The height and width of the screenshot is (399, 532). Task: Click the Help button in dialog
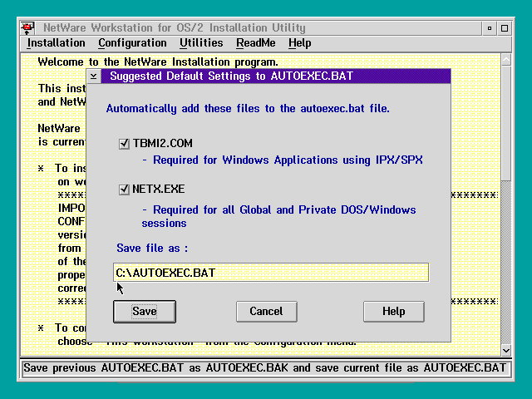pyautogui.click(x=393, y=312)
